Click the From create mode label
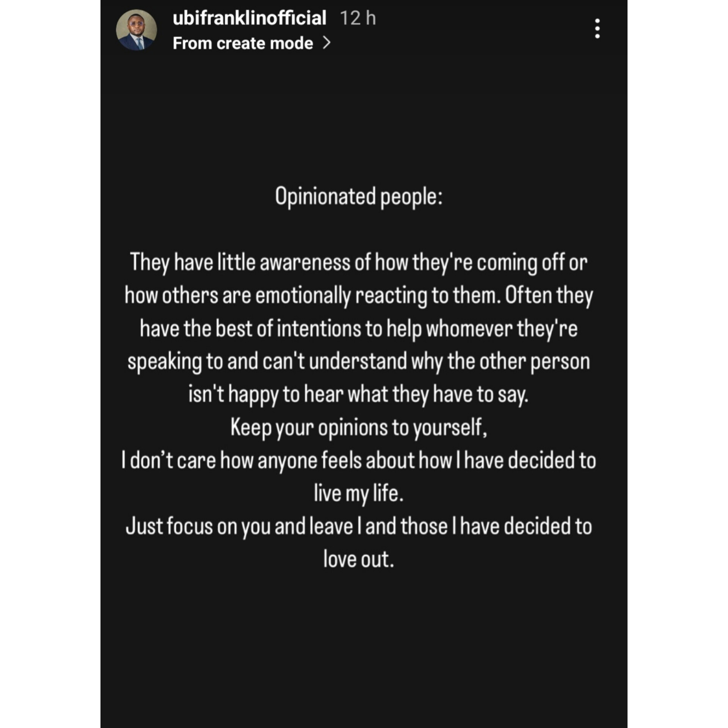 click(243, 43)
